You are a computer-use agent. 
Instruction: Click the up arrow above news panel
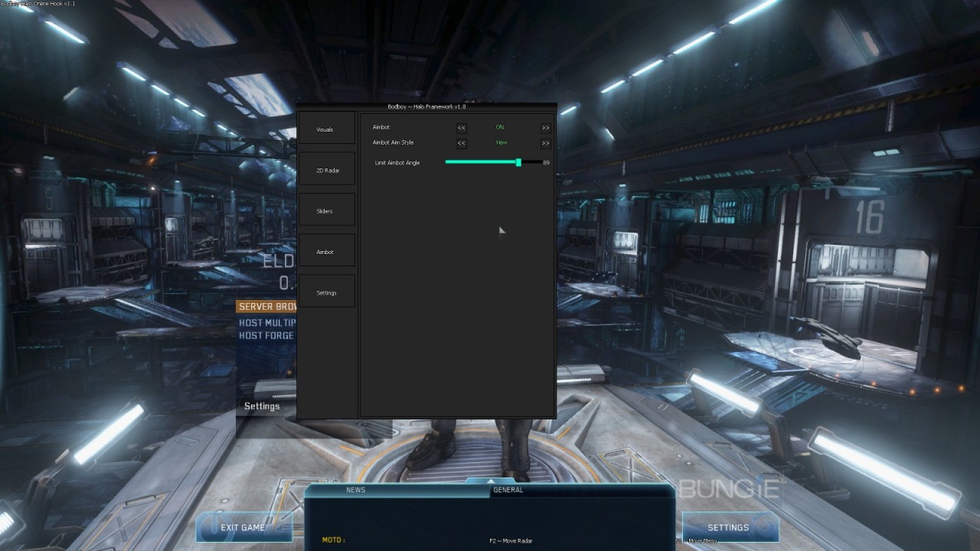pos(490,481)
